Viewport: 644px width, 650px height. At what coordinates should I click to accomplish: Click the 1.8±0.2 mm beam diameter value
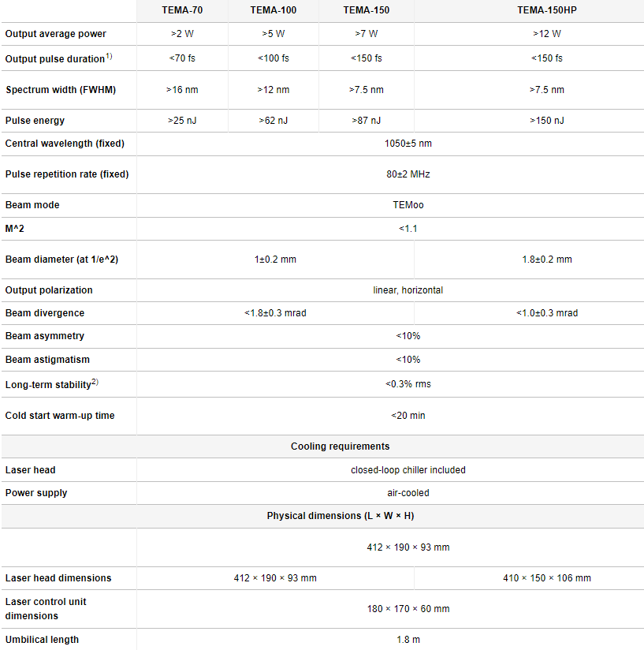(546, 260)
